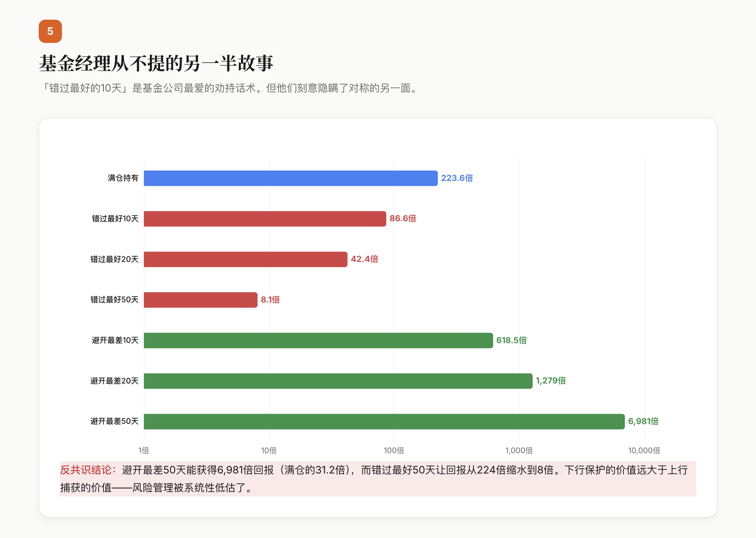Click the 避开最差50天 category label
Viewport: 756px width, 538px height.
click(114, 421)
